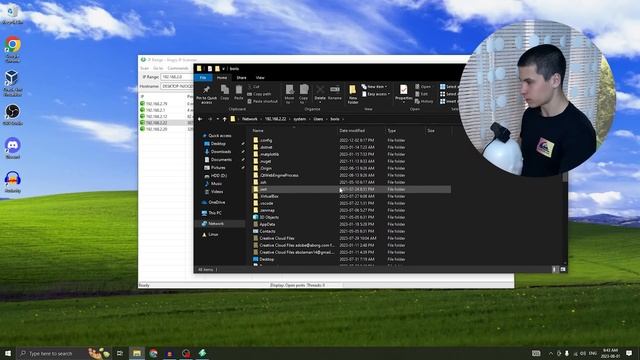The image size is (640, 360).
Task: Click the Copy button in the Clipboard group
Action: click(224, 92)
